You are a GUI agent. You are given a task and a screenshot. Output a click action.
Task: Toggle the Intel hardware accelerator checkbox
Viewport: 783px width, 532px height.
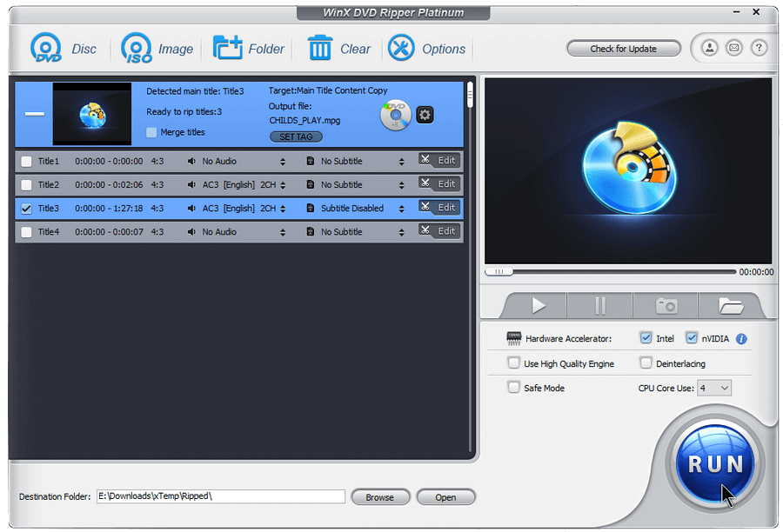click(x=646, y=338)
